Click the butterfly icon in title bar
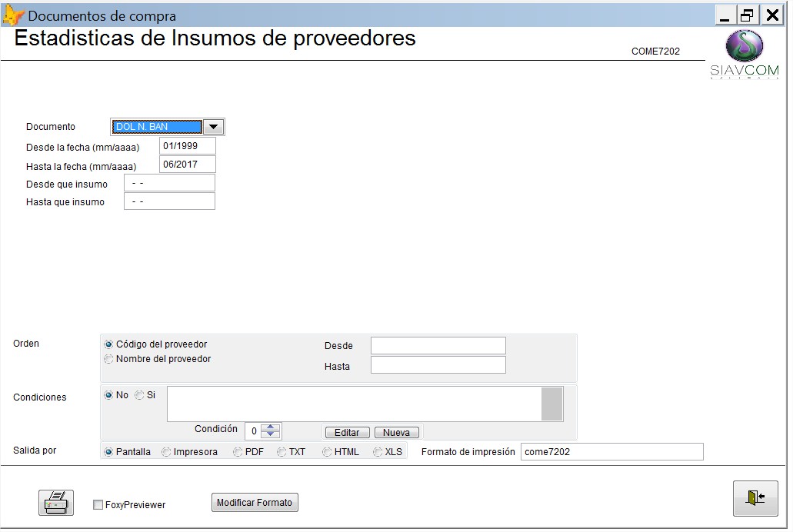Screen dimensions: 793x532 click(x=13, y=15)
